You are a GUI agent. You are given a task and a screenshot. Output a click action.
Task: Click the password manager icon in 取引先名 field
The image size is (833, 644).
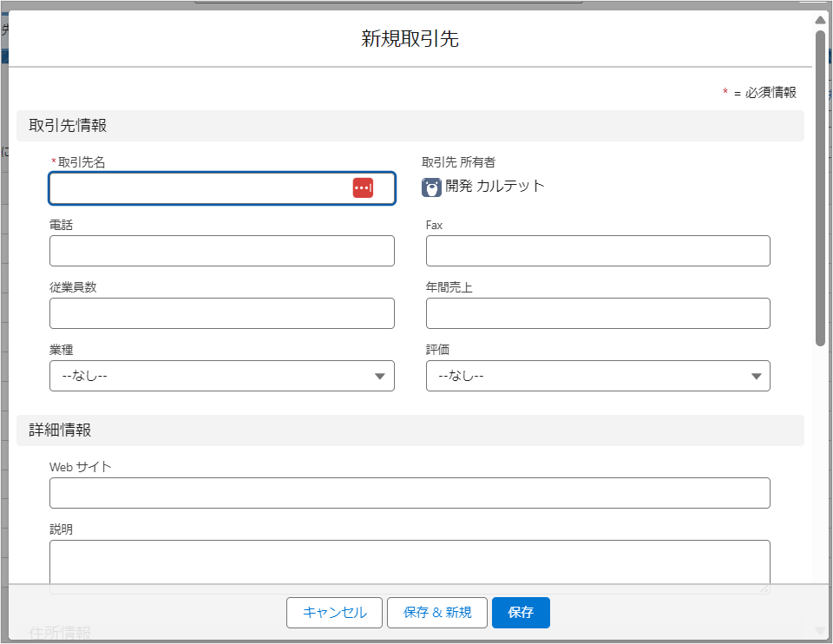[x=363, y=188]
